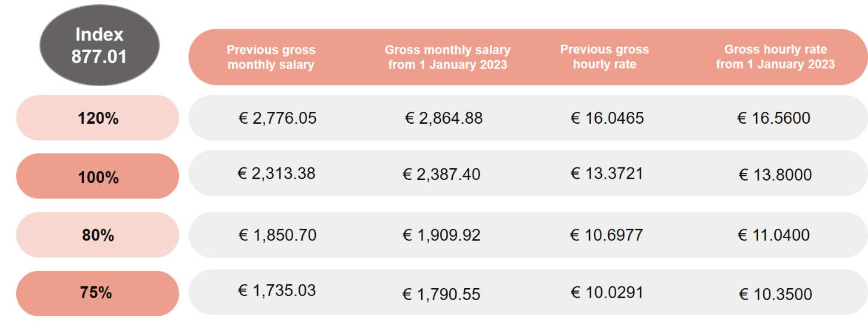Screen dimensions: 868x330
Task: Click the € 16.0465 hourly rate
Action: pyautogui.click(x=607, y=118)
